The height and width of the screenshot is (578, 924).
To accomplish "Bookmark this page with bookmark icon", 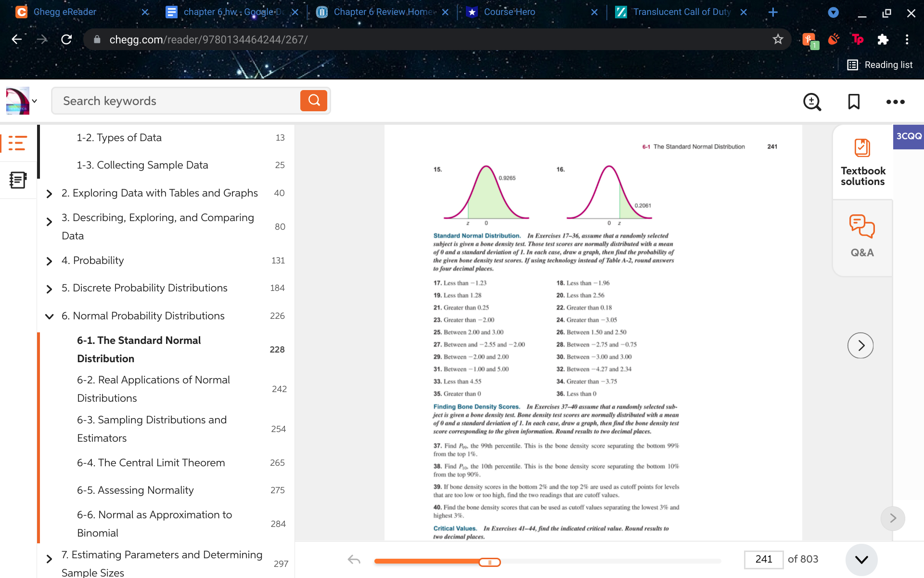I will pyautogui.click(x=854, y=102).
